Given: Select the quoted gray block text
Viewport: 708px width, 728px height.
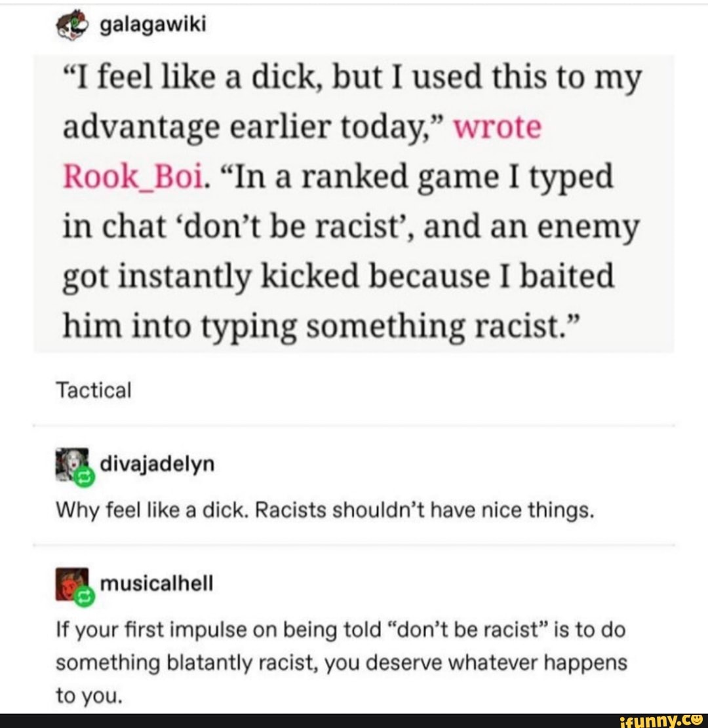Looking at the screenshot, I should 353,203.
